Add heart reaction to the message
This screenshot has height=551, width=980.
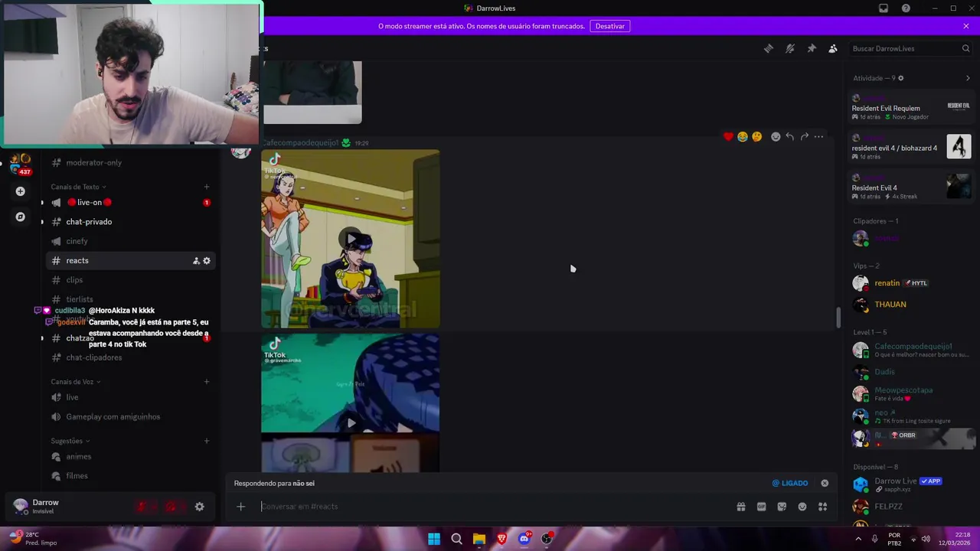click(x=728, y=136)
